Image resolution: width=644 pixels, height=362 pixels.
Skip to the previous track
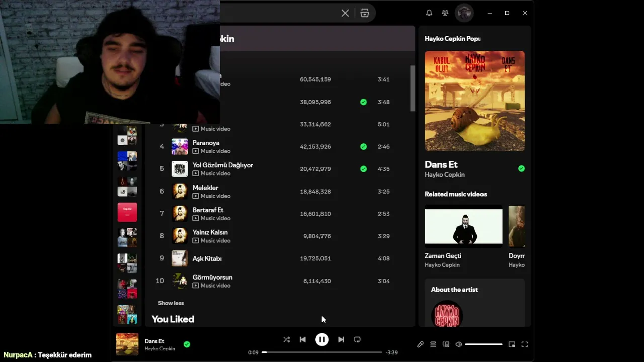click(303, 340)
